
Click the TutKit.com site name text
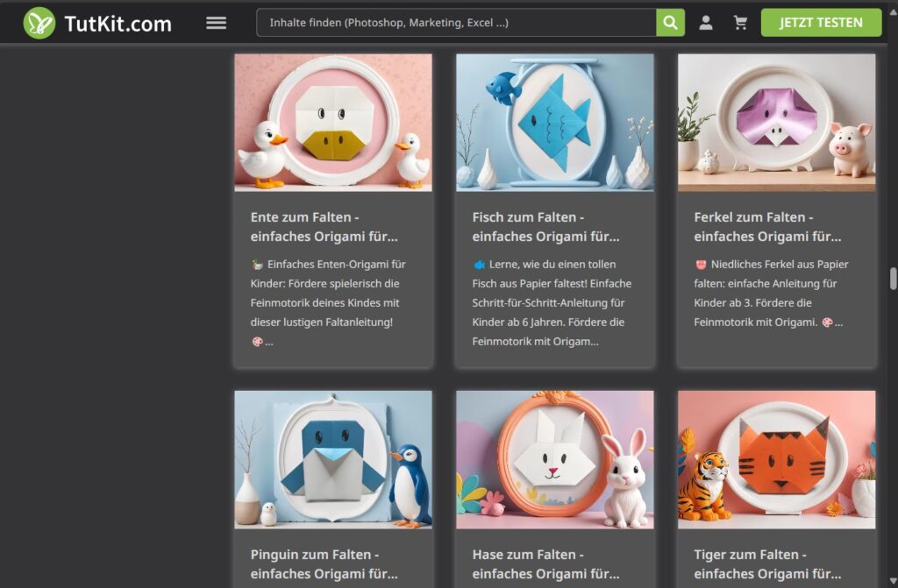118,24
